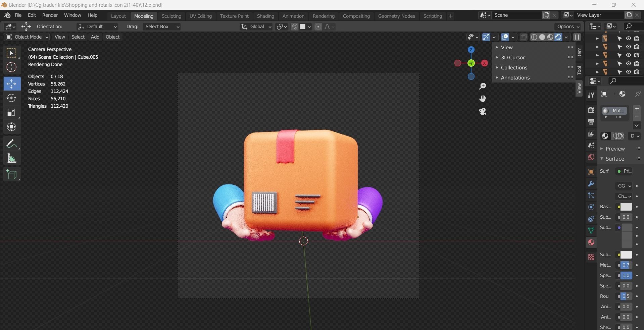This screenshot has width=644, height=330.
Task: Remove material slot with minus button
Action: [x=637, y=117]
